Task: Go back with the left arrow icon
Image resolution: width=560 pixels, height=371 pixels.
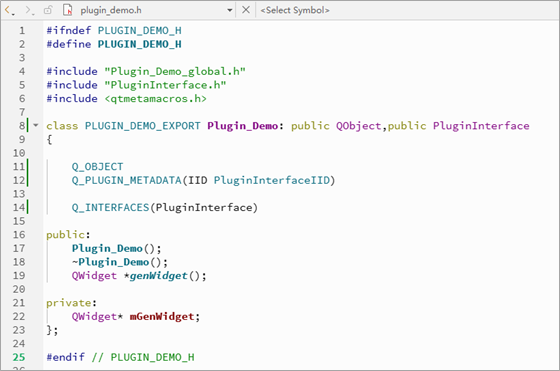Action: 8,10
